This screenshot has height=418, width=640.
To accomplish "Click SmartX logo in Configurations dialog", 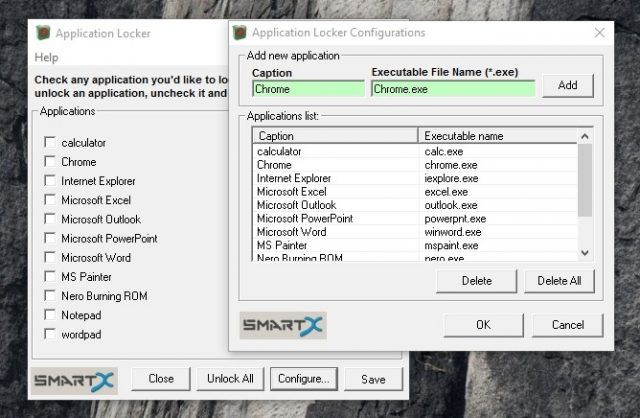I will pyautogui.click(x=283, y=325).
